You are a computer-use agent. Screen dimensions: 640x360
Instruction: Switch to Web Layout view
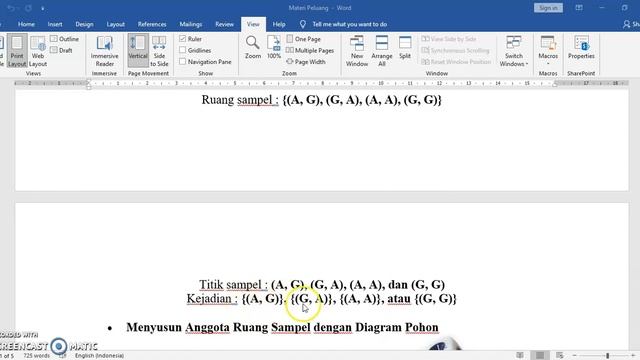click(38, 51)
